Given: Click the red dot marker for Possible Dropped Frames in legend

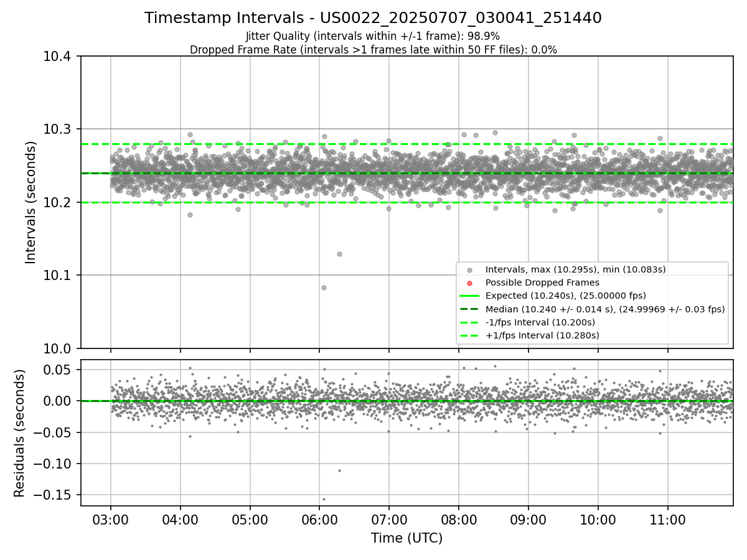Looking at the screenshot, I should (x=470, y=282).
